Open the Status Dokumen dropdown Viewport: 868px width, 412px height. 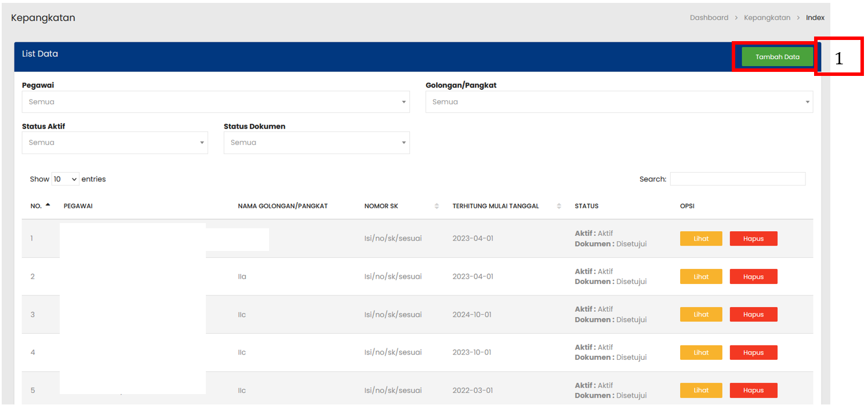(316, 143)
